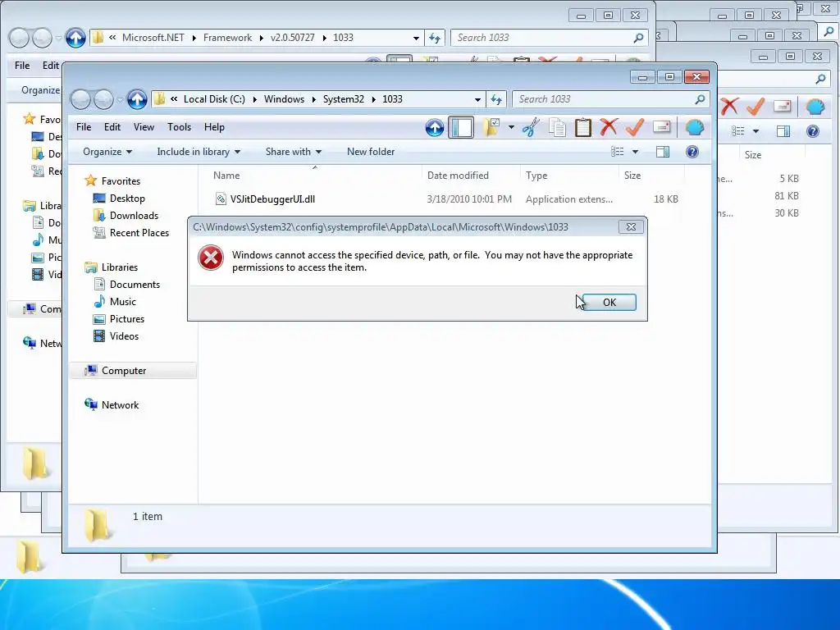
Task: Click the red X Delete icon in front window
Action: coord(609,127)
